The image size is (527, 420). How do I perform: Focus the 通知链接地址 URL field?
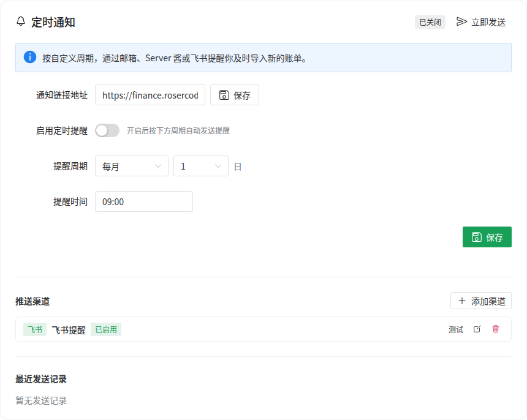(150, 95)
